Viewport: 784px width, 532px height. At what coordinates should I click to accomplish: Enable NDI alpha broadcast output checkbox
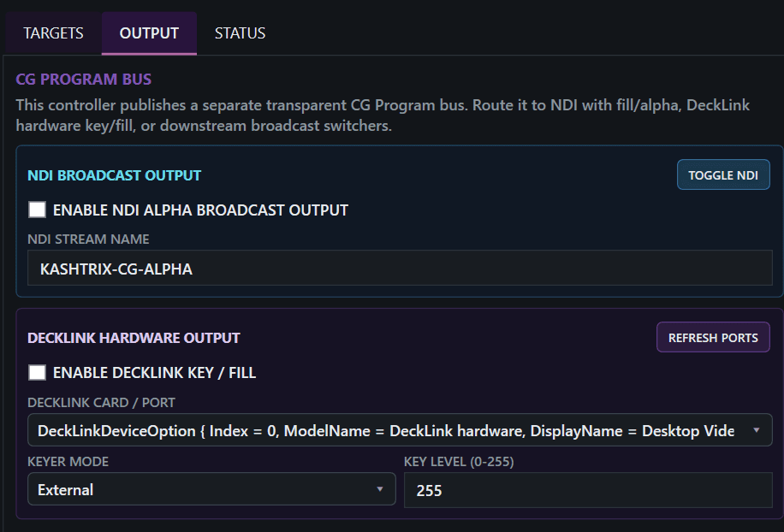(x=37, y=210)
